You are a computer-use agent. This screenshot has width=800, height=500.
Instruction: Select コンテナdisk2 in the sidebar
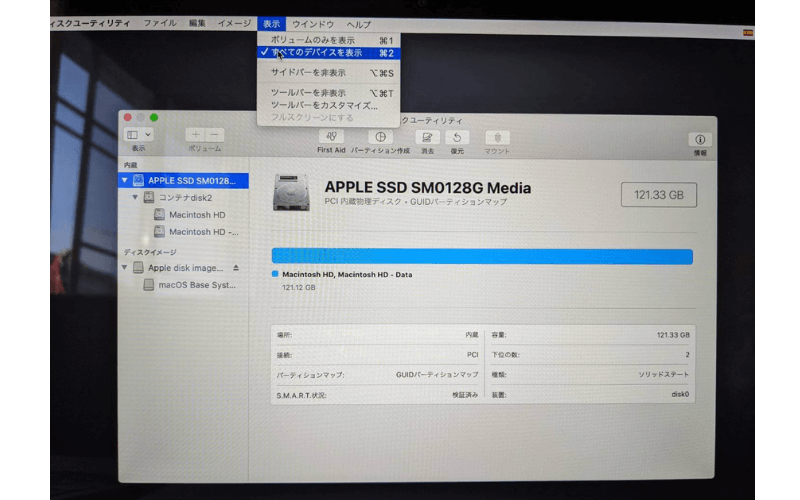tap(184, 197)
